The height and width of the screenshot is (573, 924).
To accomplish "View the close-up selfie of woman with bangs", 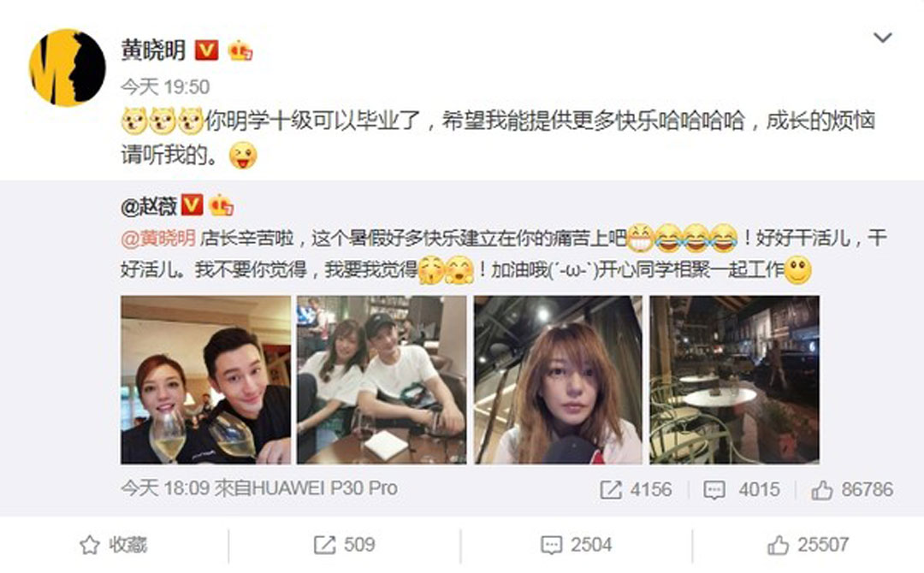I will (558, 380).
